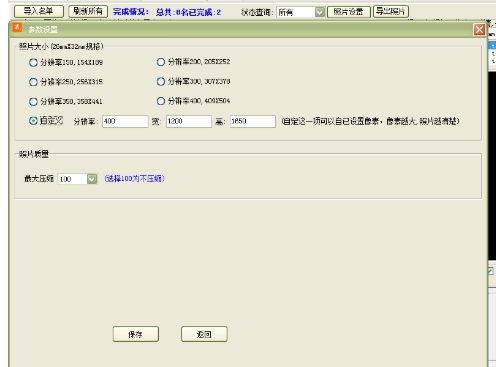Click the 导出照片 button

click(x=391, y=12)
